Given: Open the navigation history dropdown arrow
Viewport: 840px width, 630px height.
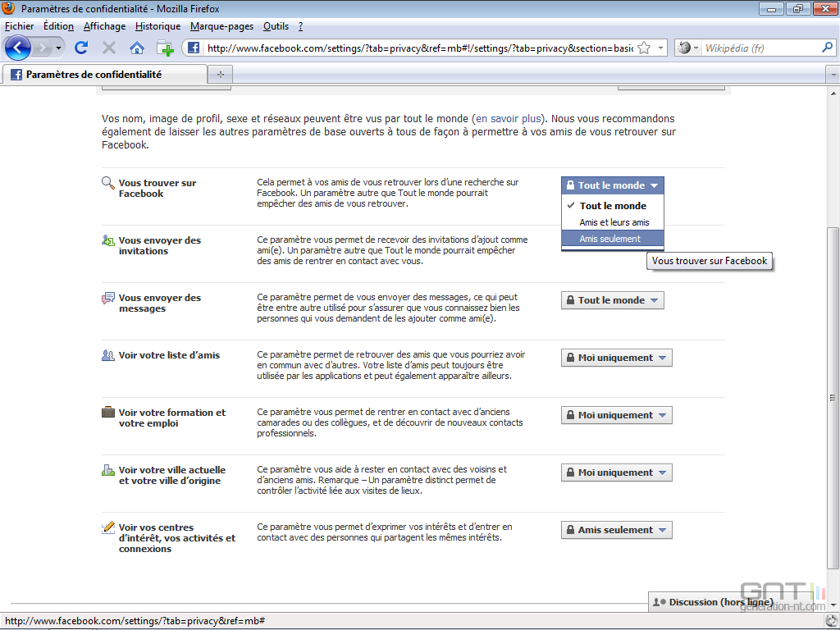Looking at the screenshot, I should [x=58, y=48].
